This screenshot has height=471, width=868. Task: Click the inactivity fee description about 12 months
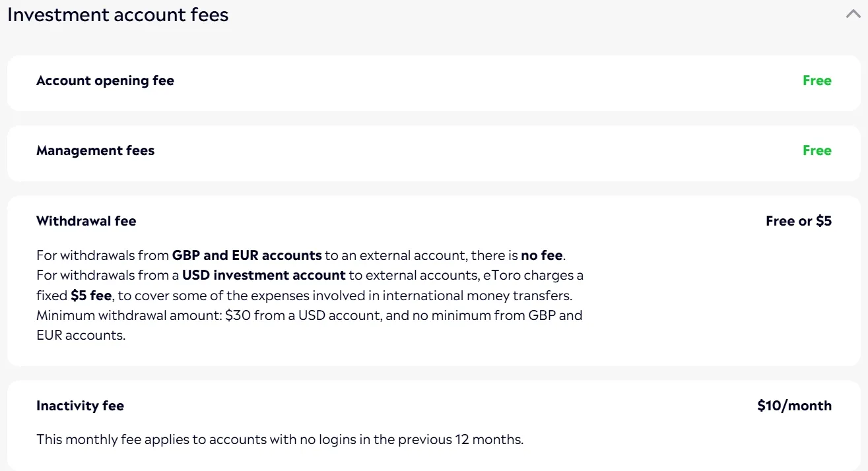(x=279, y=439)
